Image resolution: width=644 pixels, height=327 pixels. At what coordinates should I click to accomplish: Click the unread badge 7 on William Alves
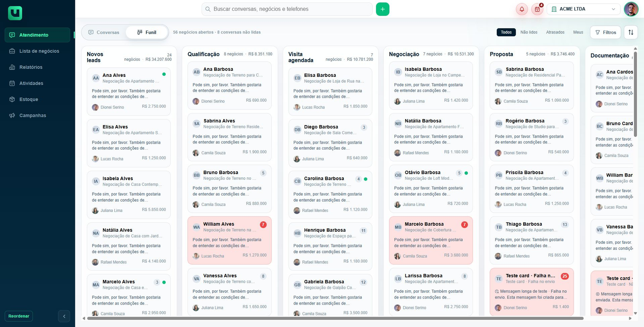tap(263, 224)
